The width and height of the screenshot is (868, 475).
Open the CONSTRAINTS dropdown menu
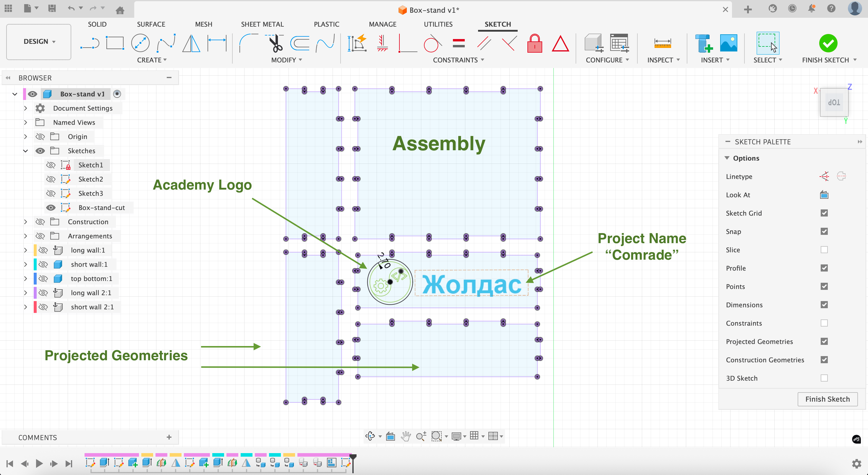[458, 60]
